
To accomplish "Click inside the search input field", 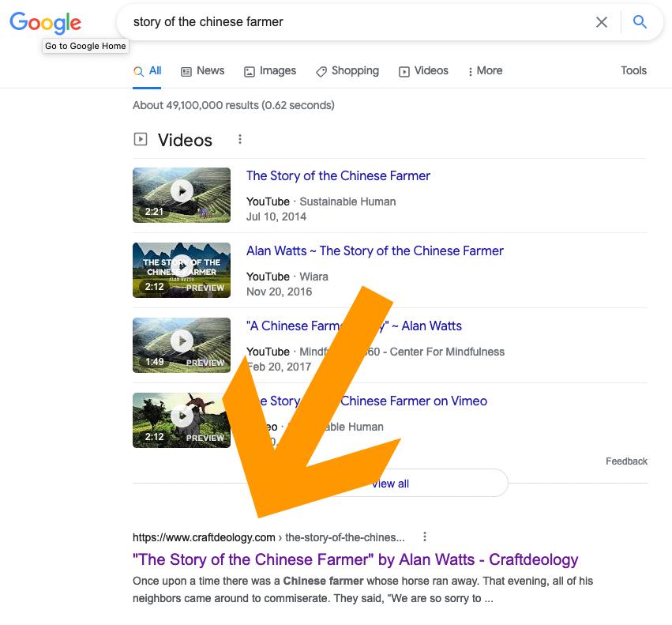I will (355, 22).
